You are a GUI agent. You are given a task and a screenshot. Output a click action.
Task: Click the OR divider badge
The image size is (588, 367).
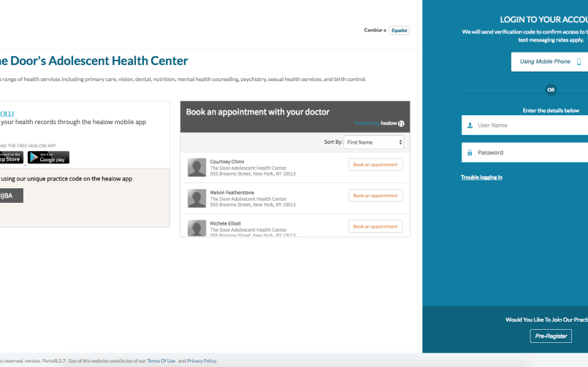(551, 90)
